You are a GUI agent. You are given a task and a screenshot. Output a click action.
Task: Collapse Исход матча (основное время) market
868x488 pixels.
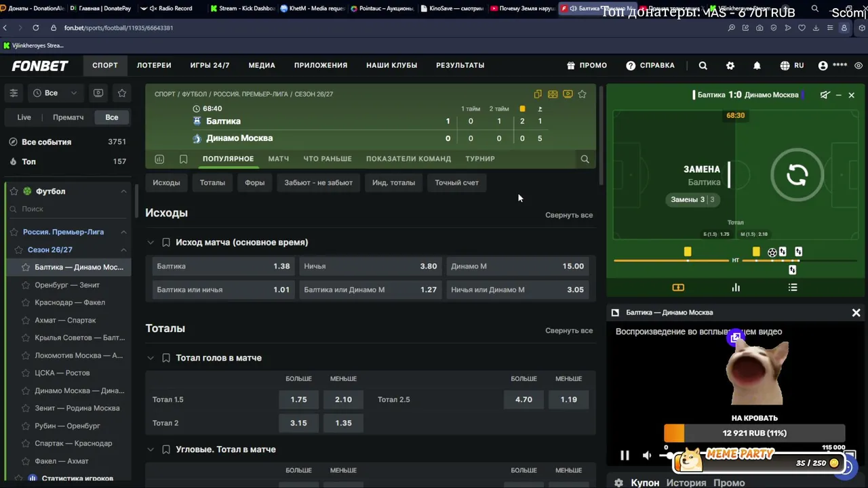151,242
